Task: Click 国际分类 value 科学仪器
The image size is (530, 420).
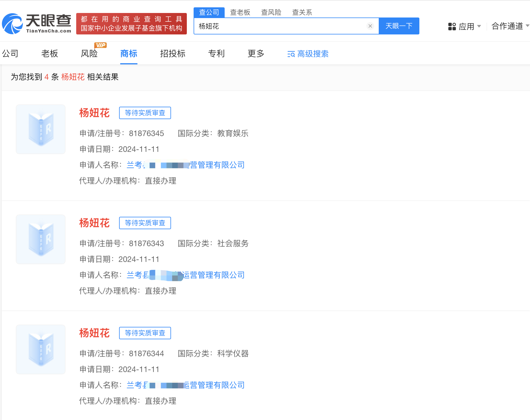Action: (233, 353)
